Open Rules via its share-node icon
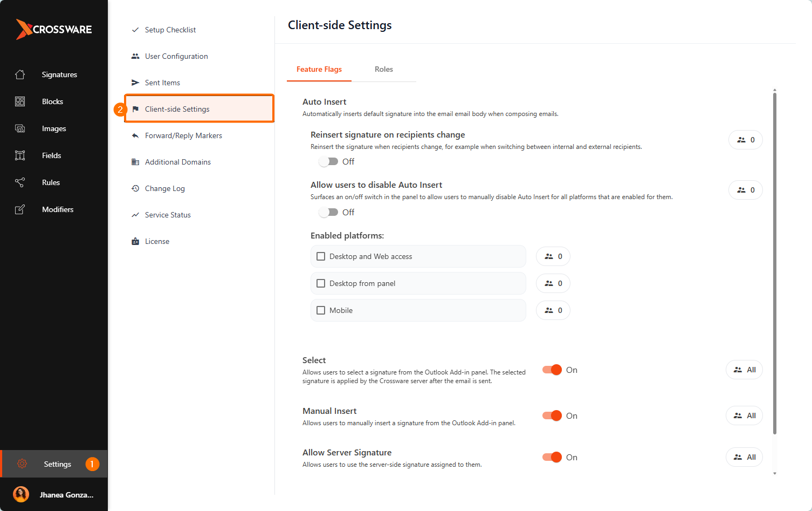812x511 pixels. (20, 182)
